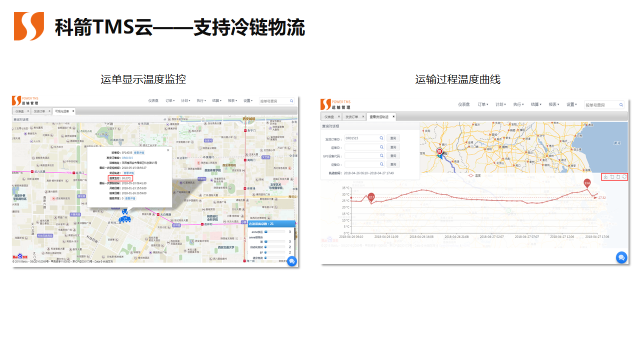Close the active third tab in the left screenshot
The width and height of the screenshot is (640, 360).
coord(73,111)
